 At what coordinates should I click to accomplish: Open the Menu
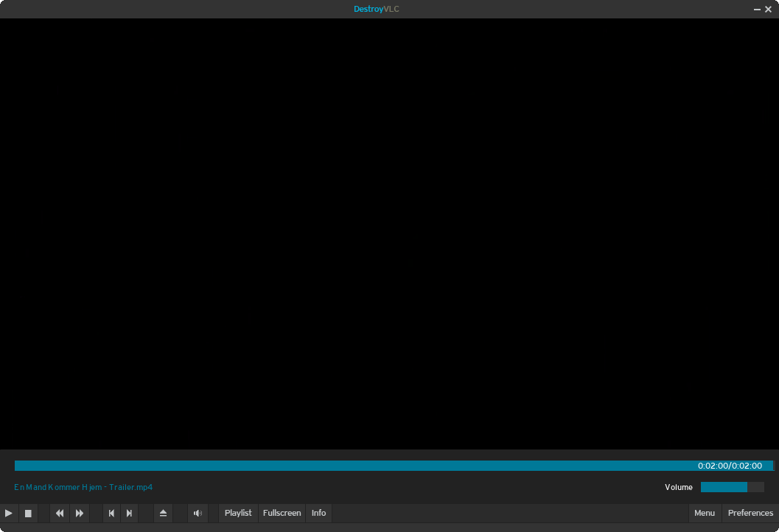coord(705,513)
